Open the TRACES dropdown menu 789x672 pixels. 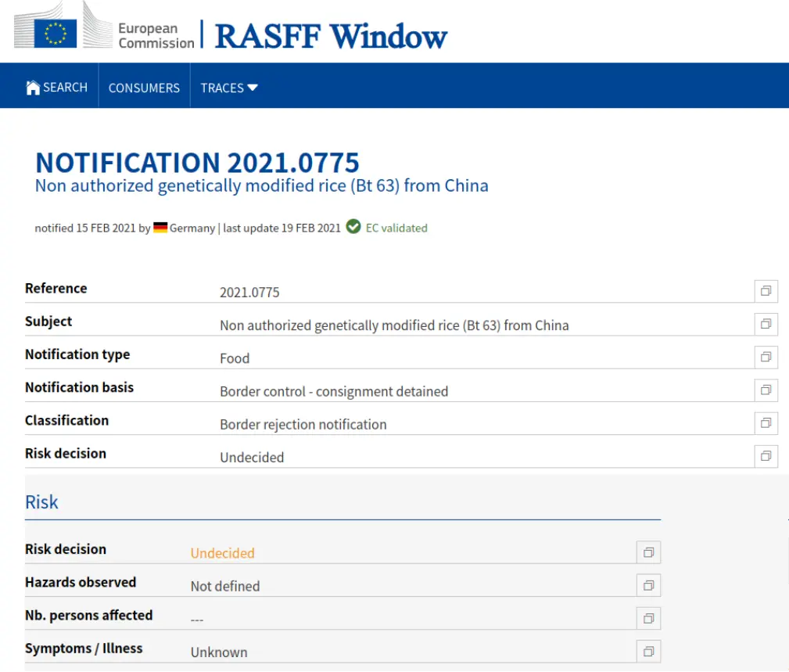click(x=228, y=88)
